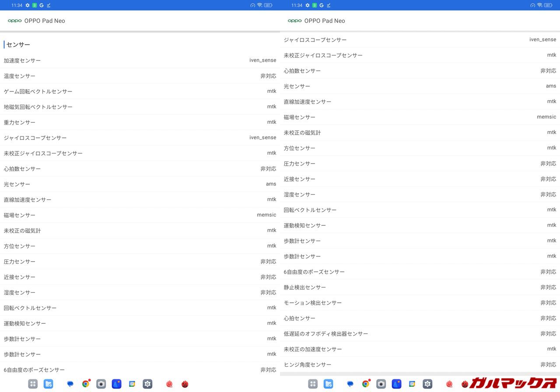Open the Photos gallery icon in left dock
Image resolution: width=560 pixels, height=392 pixels.
pyautogui.click(x=116, y=384)
